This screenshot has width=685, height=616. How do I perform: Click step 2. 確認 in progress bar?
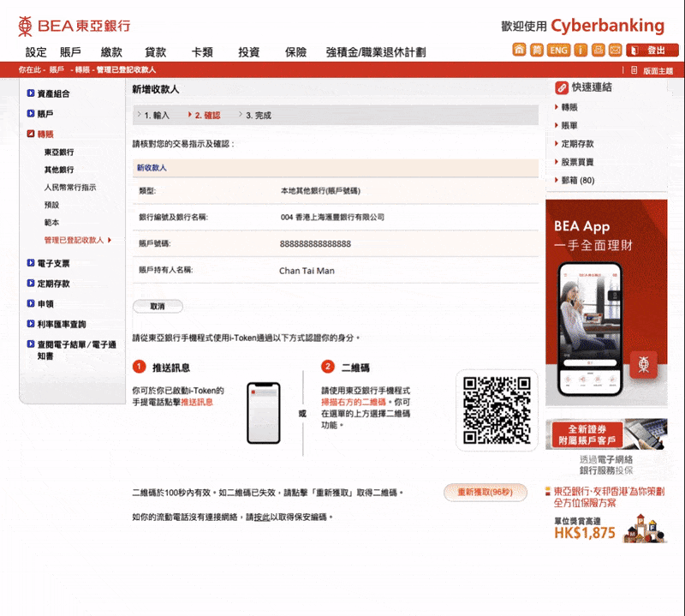(x=207, y=116)
